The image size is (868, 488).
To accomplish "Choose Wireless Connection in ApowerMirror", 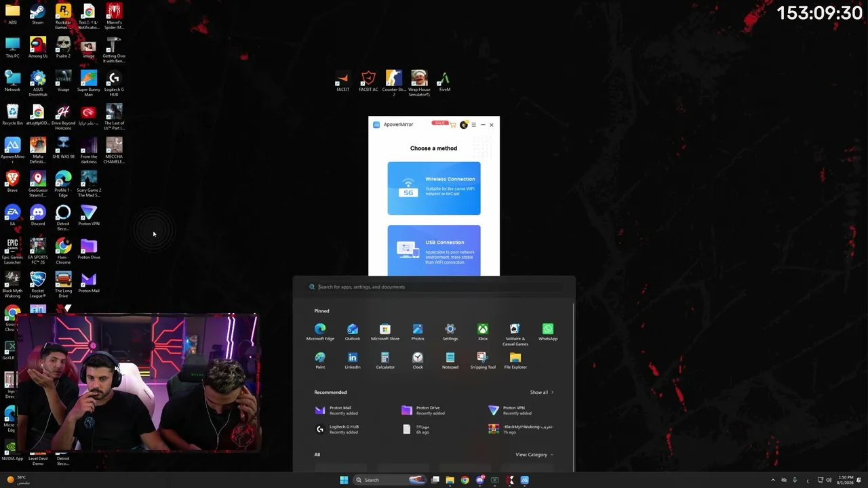I will point(434,188).
